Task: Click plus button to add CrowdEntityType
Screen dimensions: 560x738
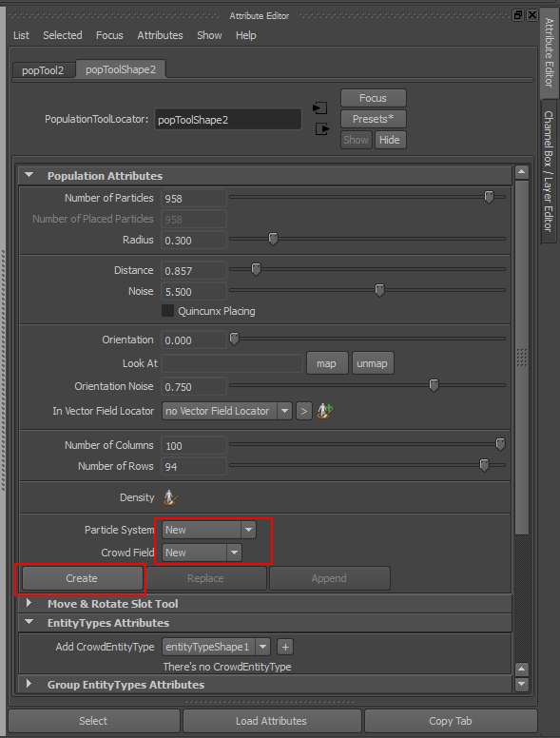Action: 285,647
